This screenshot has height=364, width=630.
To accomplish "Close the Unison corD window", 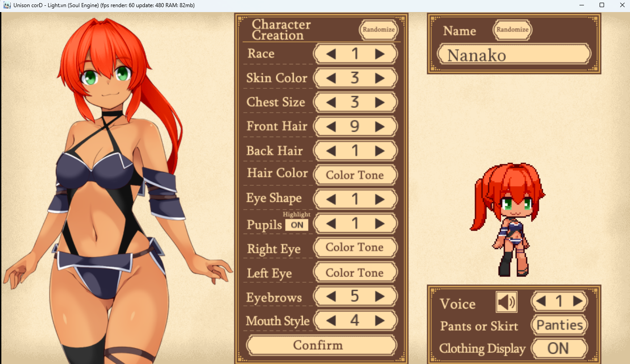I will click(x=621, y=5).
